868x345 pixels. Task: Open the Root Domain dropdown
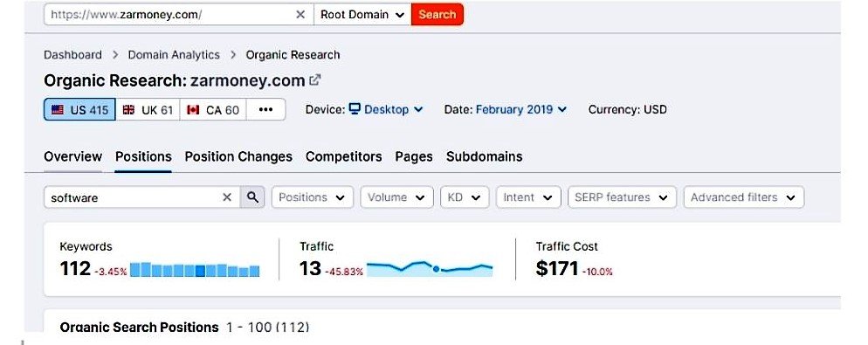tap(362, 14)
